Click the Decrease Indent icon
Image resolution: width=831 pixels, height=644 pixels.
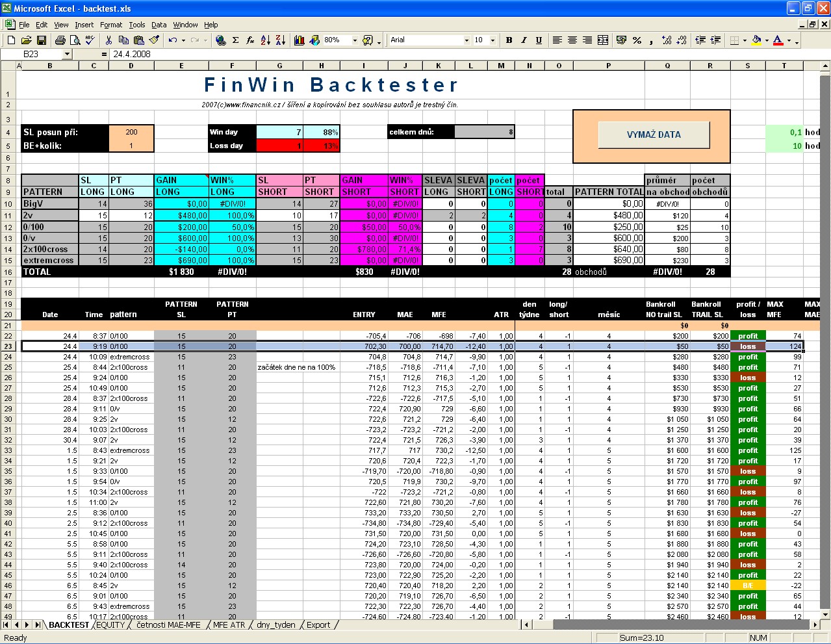tap(700, 40)
